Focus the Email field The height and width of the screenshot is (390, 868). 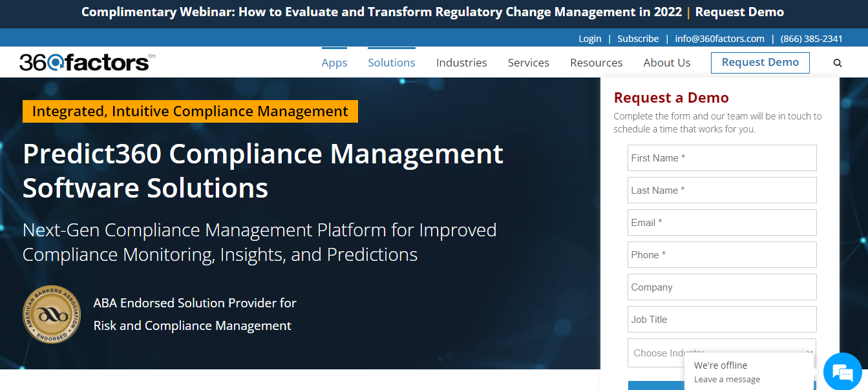tap(722, 223)
